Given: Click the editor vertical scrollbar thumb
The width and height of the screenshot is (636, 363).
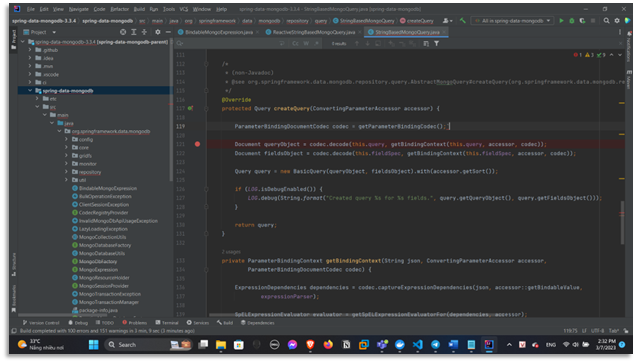Looking at the screenshot, I should tap(622, 222).
